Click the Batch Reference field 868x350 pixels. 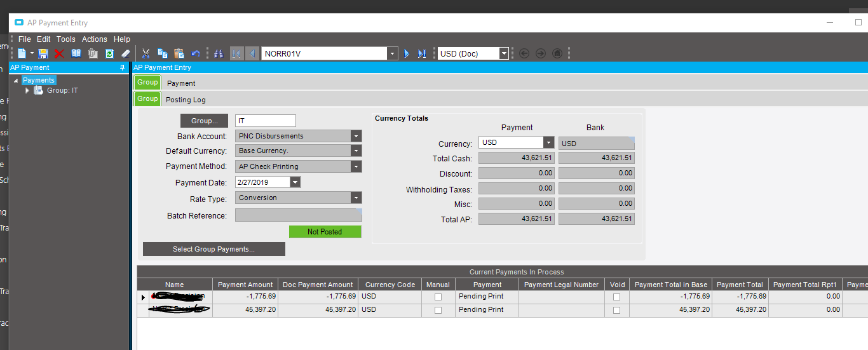(299, 215)
